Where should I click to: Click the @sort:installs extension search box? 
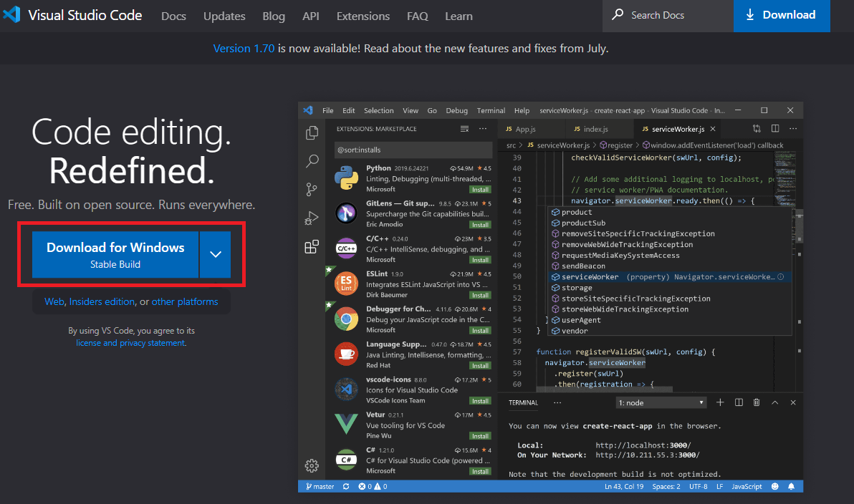413,150
